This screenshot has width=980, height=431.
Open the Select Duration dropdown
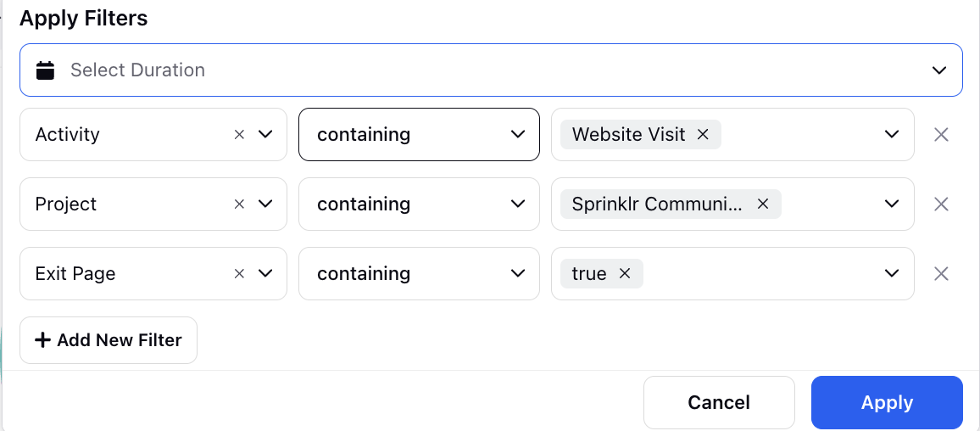point(491,70)
